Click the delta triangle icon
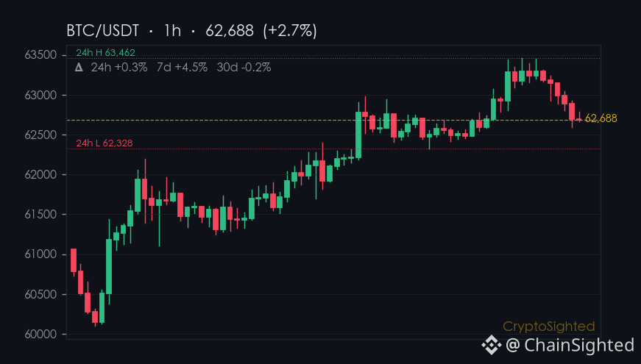The image size is (641, 364). tap(79, 68)
